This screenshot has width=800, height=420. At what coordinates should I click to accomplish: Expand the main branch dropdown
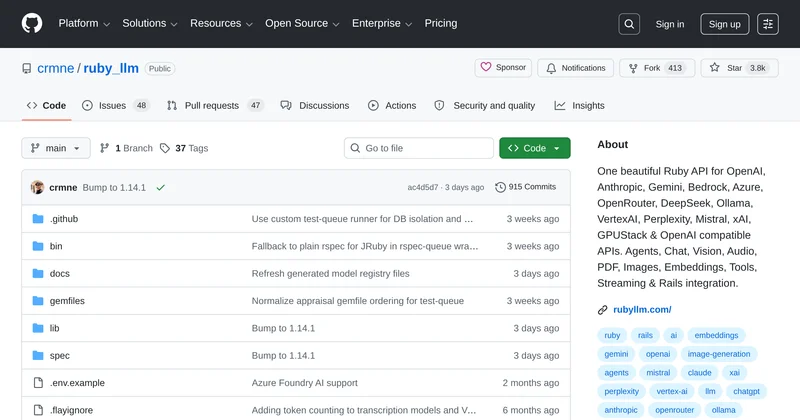(56, 148)
